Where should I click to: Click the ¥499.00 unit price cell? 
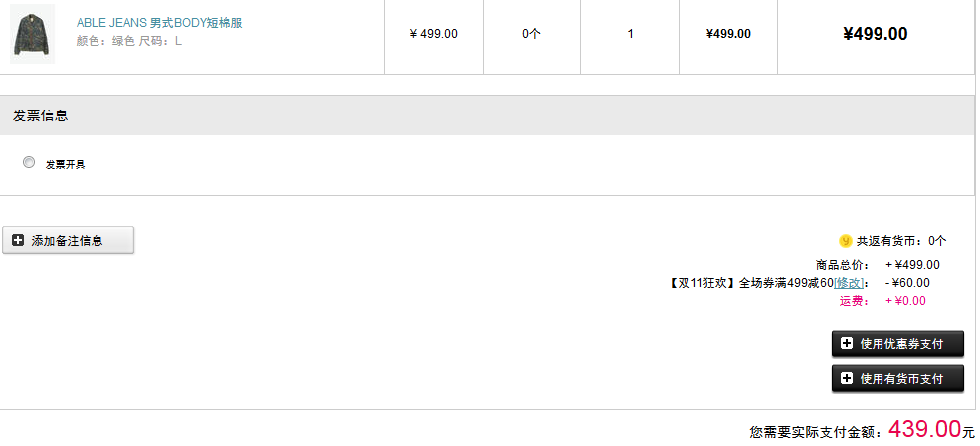click(433, 34)
